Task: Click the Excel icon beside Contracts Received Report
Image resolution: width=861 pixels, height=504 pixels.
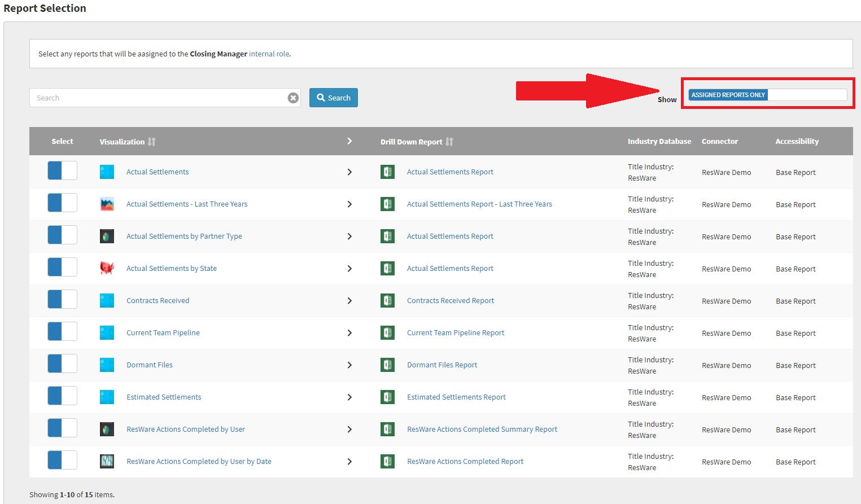Action: coord(387,301)
